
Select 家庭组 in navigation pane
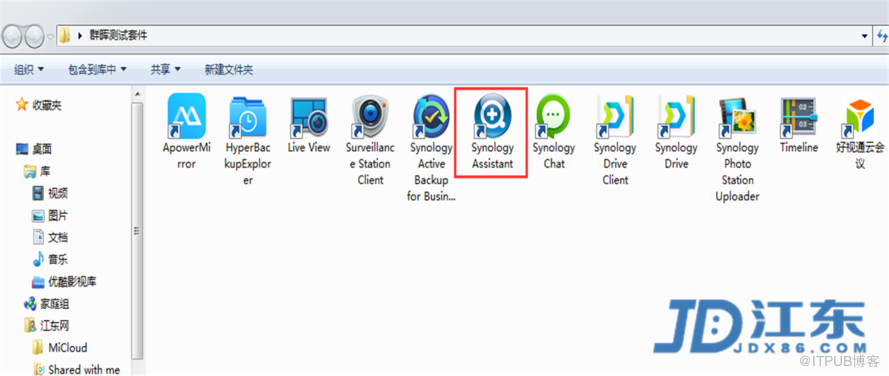tap(46, 304)
